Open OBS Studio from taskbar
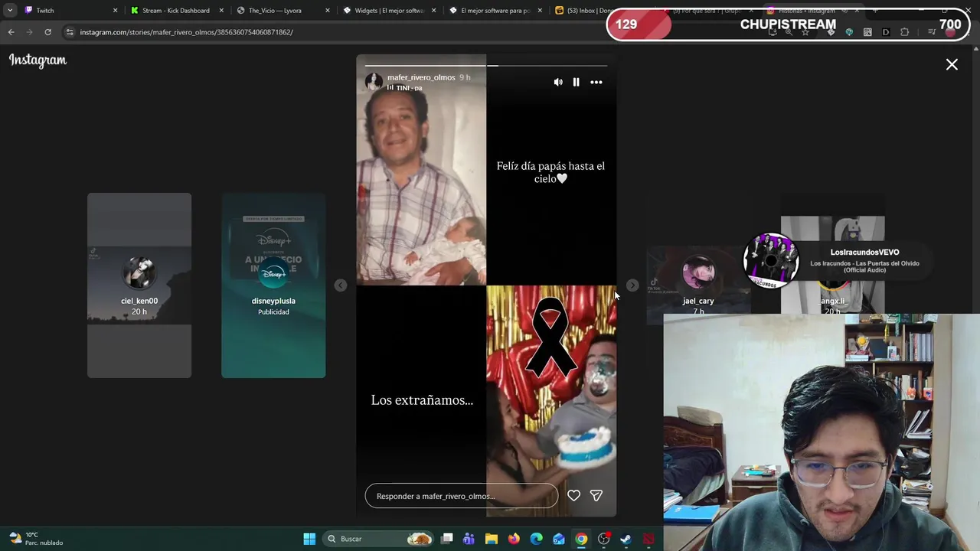The height and width of the screenshot is (551, 980). click(x=604, y=539)
